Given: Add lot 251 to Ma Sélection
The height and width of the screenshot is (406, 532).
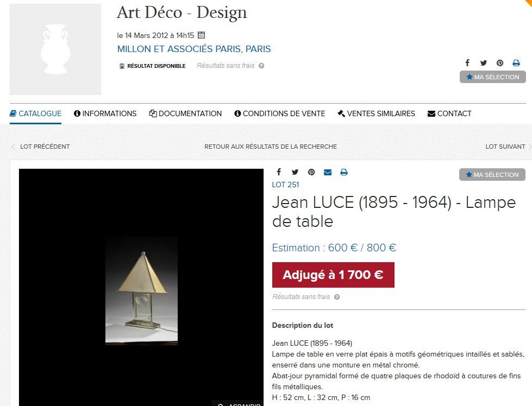Looking at the screenshot, I should point(492,175).
